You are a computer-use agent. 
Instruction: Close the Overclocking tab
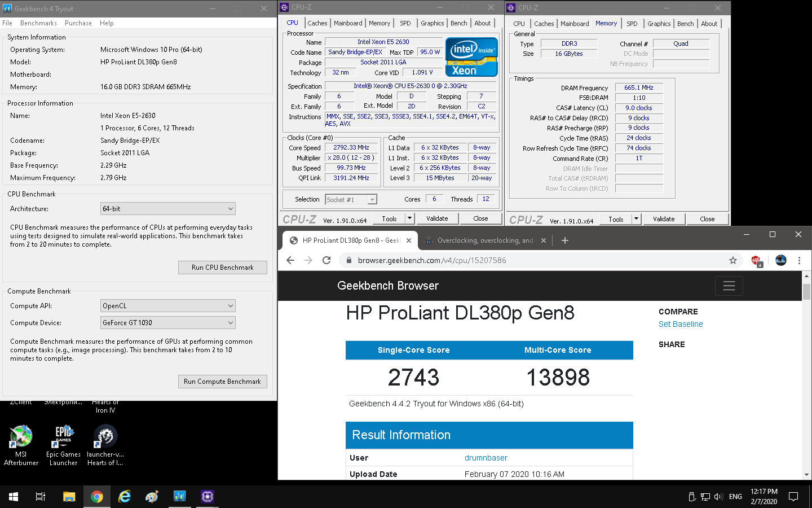(544, 240)
